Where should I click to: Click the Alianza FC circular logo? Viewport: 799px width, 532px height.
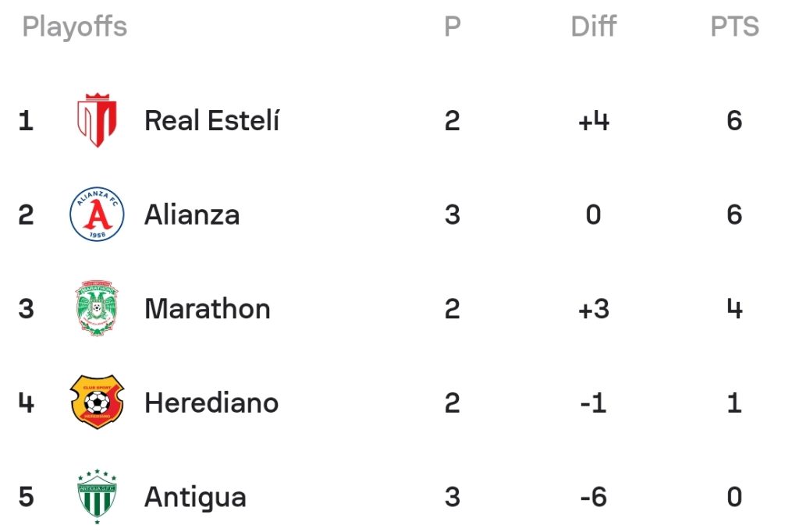tap(97, 214)
